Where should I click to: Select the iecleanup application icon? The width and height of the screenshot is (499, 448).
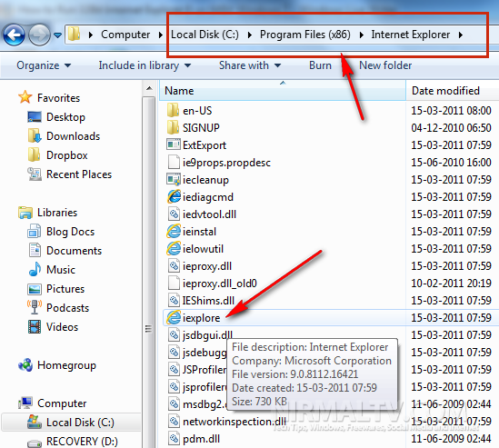pos(174,179)
